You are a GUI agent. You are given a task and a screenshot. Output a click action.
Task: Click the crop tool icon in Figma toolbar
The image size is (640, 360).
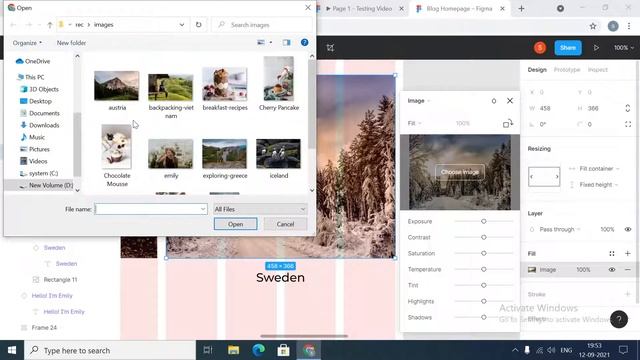[330, 48]
